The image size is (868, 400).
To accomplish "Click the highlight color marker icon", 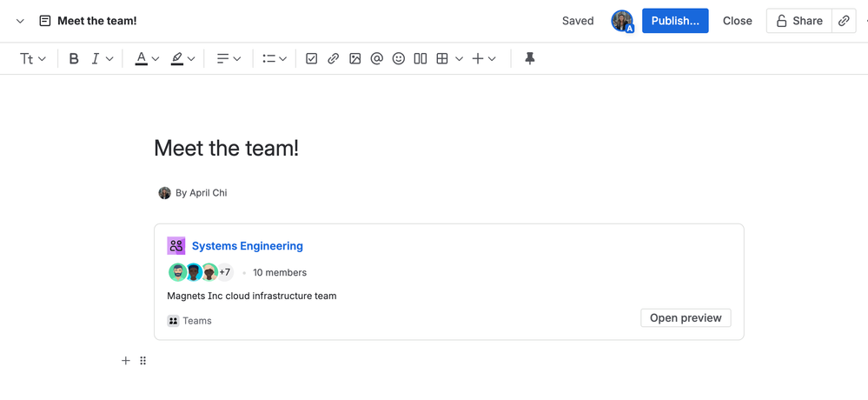I will click(177, 58).
